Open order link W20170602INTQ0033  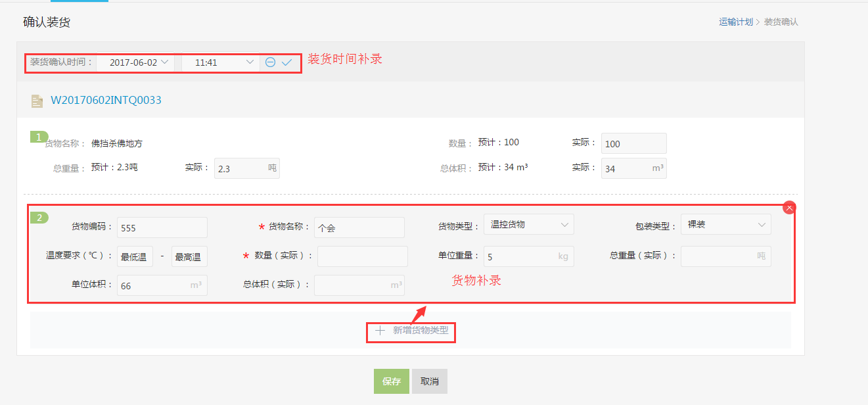106,101
